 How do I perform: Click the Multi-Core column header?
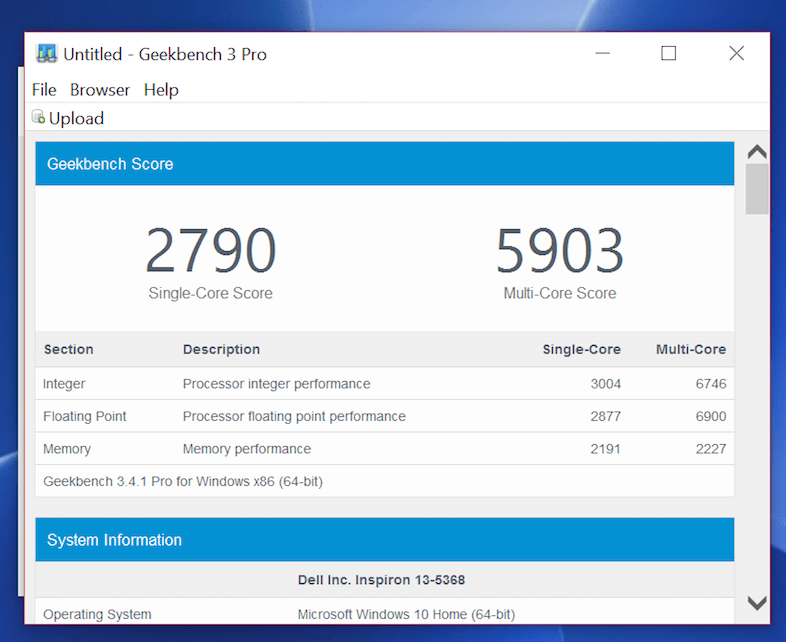pos(691,349)
